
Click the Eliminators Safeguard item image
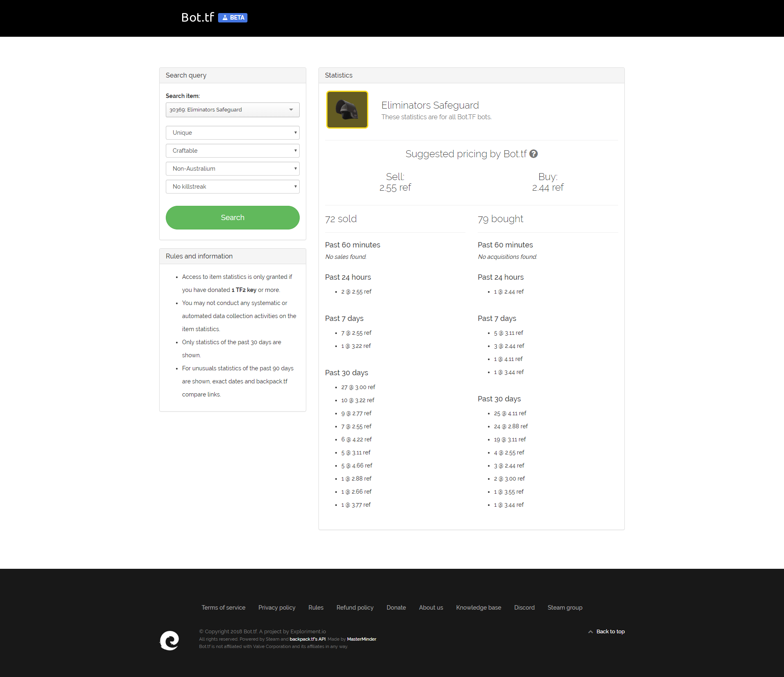click(347, 110)
